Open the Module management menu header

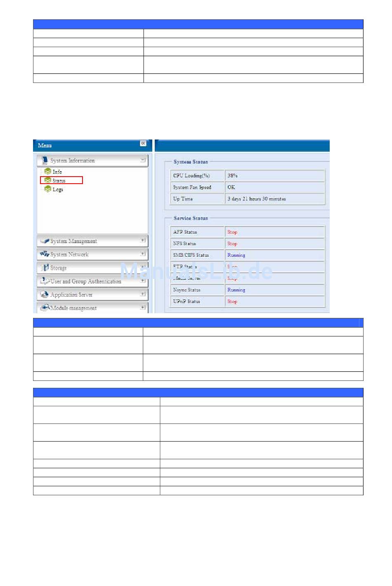[92, 308]
